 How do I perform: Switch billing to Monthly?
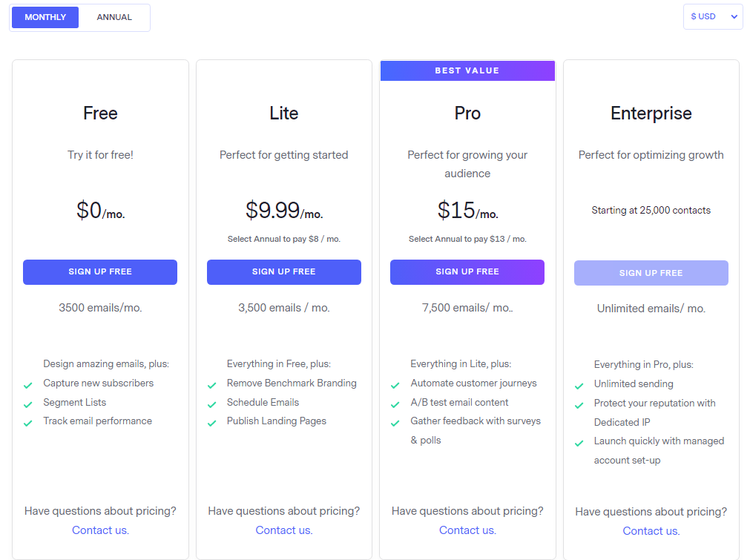click(x=45, y=17)
